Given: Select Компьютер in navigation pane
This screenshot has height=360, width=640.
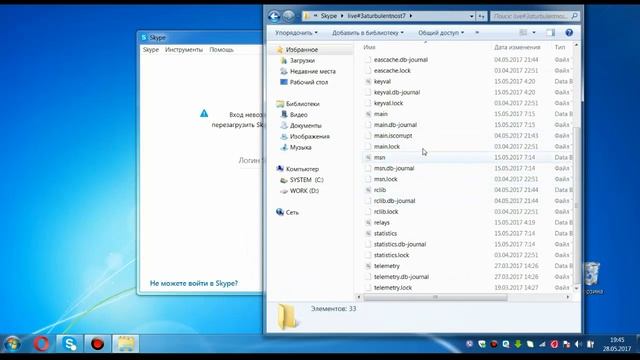Looking at the screenshot, I should pos(302,169).
